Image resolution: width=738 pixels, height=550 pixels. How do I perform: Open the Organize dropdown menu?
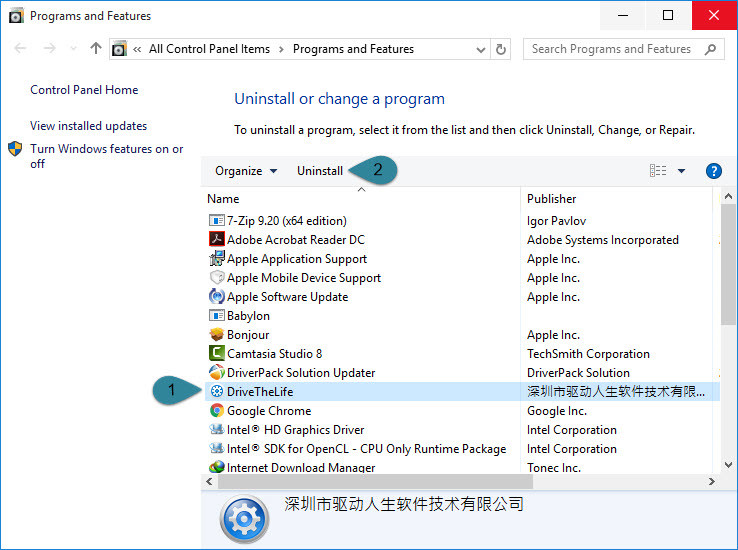246,171
